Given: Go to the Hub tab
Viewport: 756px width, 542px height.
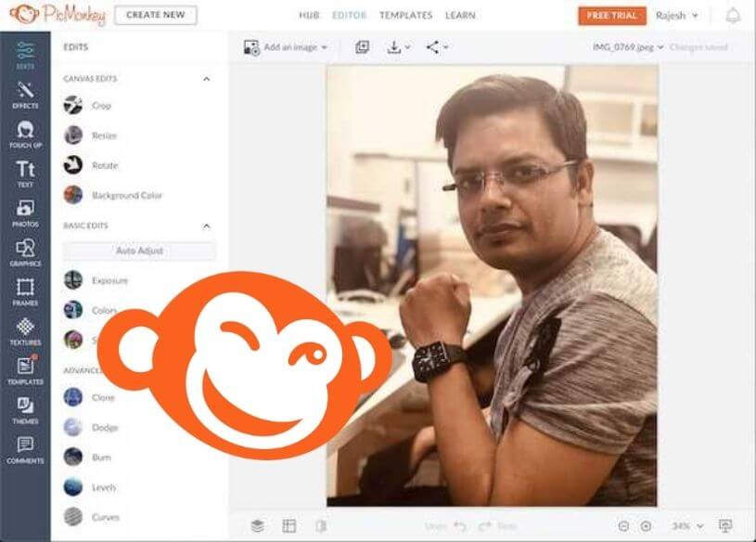Looking at the screenshot, I should tap(309, 16).
